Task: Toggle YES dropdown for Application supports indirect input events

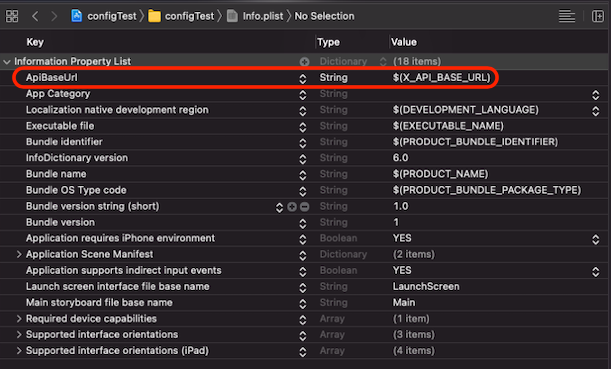Action: click(x=595, y=271)
